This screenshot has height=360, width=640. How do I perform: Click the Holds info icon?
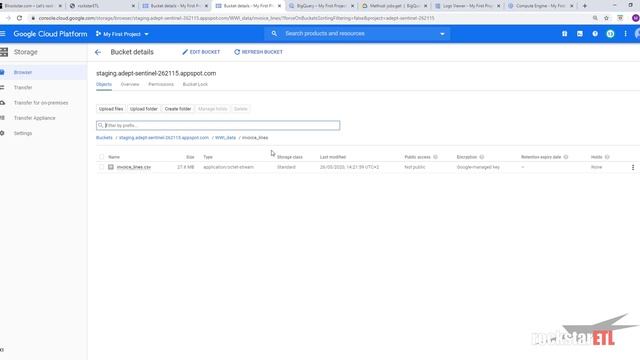pos(607,157)
